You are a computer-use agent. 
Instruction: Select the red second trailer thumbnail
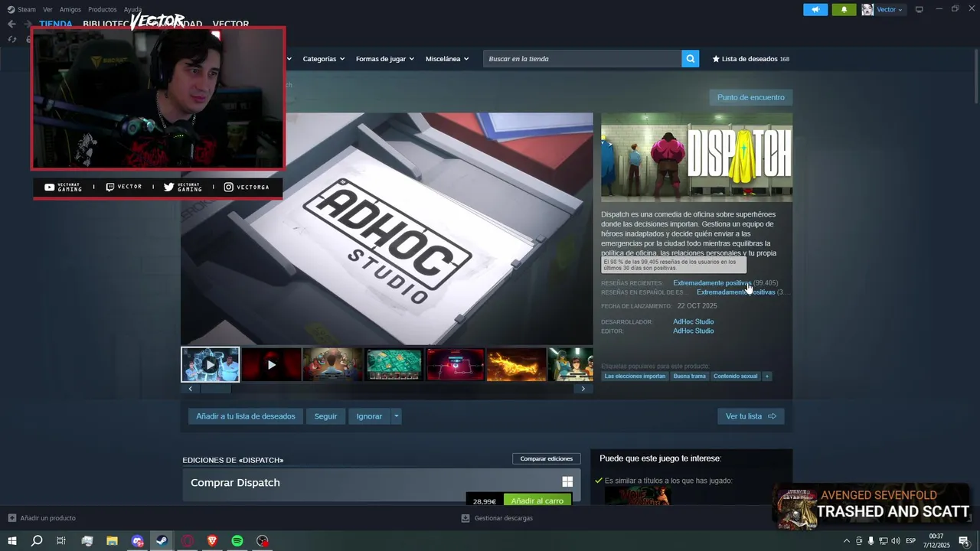[x=271, y=364]
